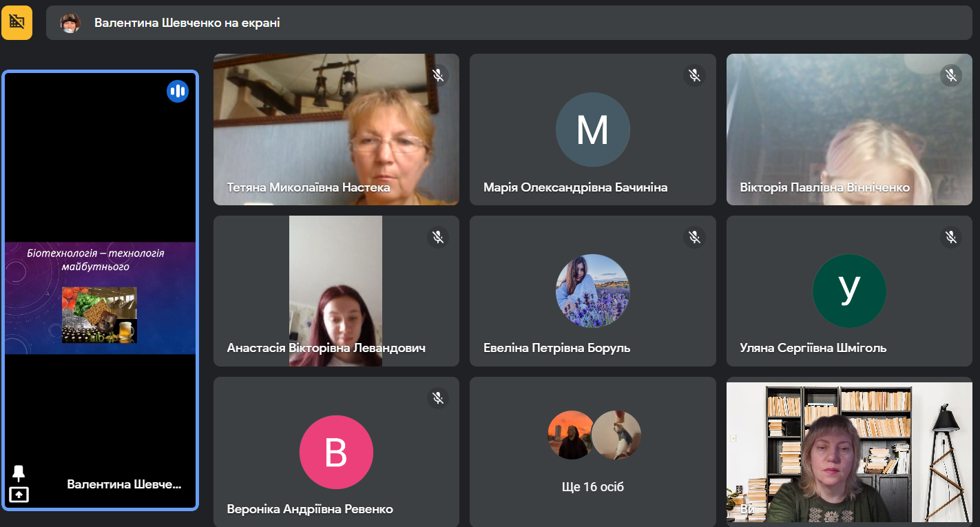The image size is (980, 527).
Task: Click the name "Вероніка Андріївна Ревенко"
Action: 310,509
